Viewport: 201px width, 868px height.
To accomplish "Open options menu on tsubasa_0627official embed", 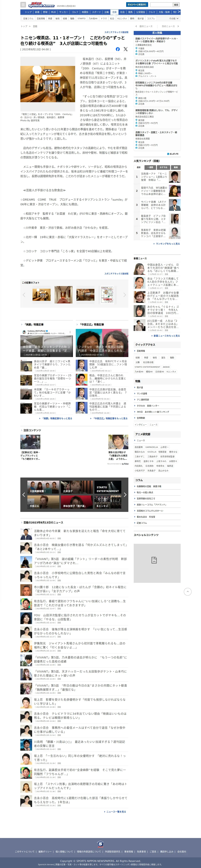I will [70, 332].
